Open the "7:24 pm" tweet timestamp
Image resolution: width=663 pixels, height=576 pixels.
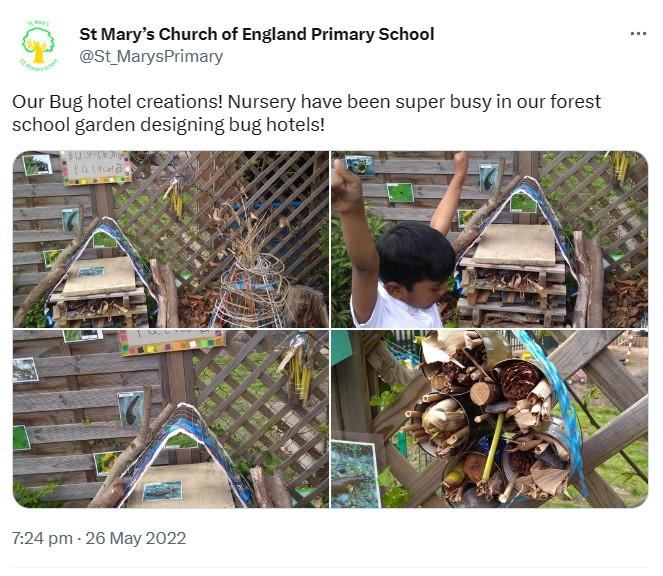click(42, 538)
